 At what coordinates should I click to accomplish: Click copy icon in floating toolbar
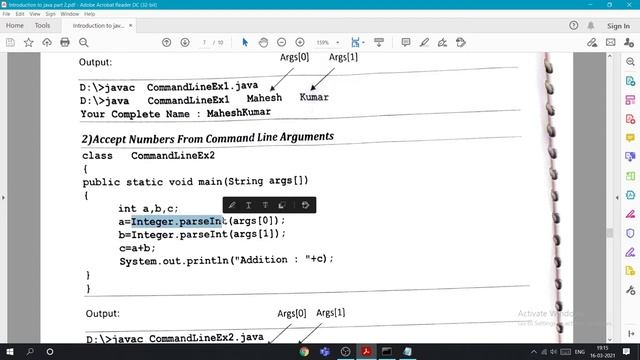pyautogui.click(x=282, y=205)
